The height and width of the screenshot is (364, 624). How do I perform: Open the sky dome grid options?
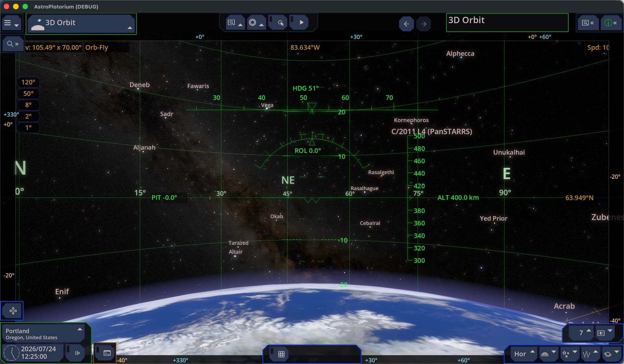[x=548, y=354]
